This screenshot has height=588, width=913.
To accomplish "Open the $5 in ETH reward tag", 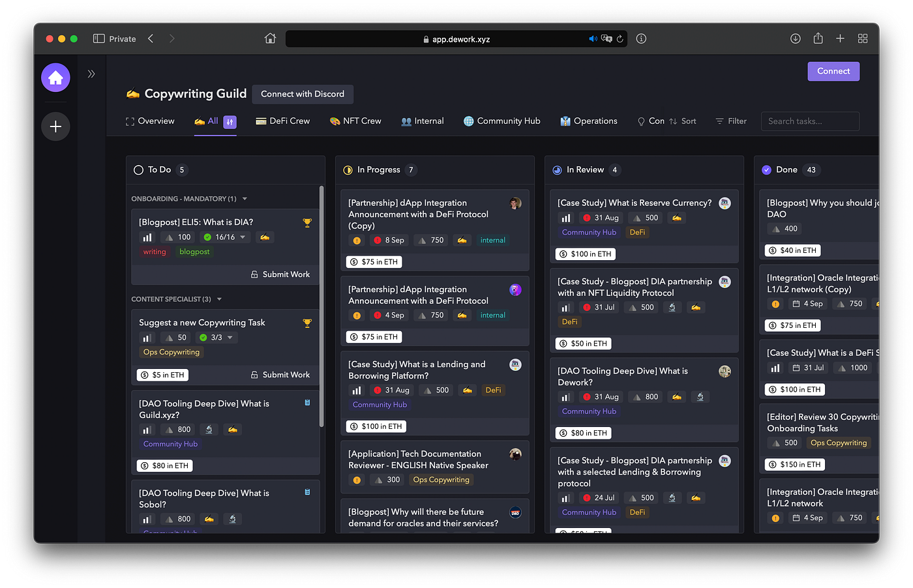I will (x=163, y=375).
